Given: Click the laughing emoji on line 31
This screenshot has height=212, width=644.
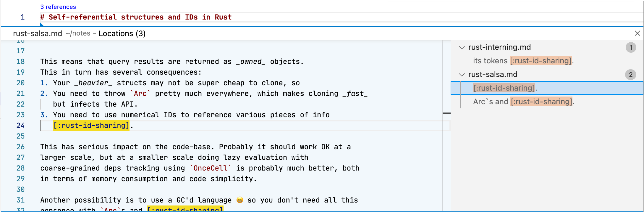Looking at the screenshot, I should click(240, 200).
